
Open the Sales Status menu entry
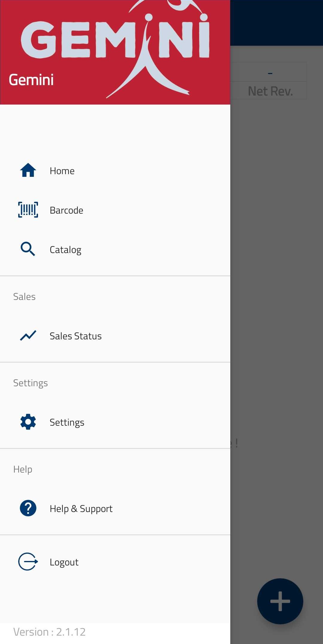point(76,336)
